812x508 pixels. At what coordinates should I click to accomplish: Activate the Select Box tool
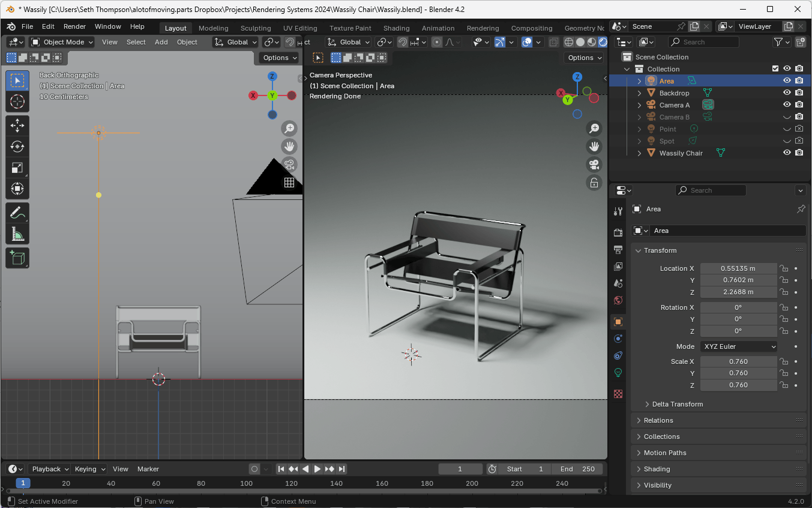17,80
